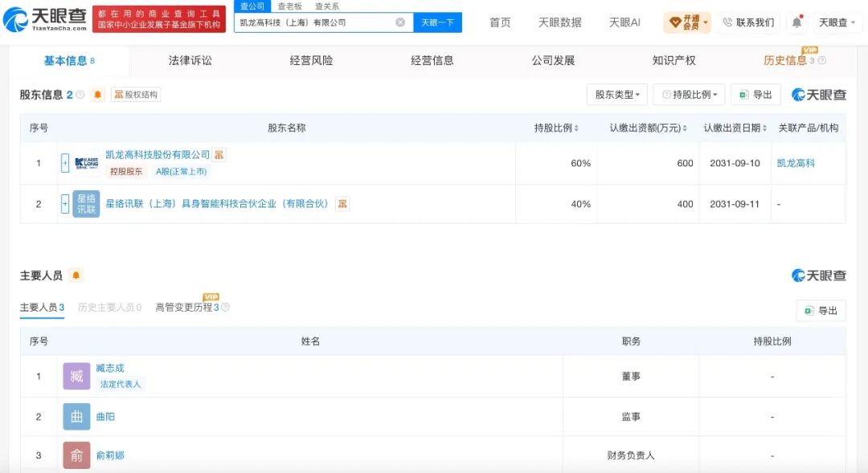Sort by the 认缴出资额 column header

(648, 128)
